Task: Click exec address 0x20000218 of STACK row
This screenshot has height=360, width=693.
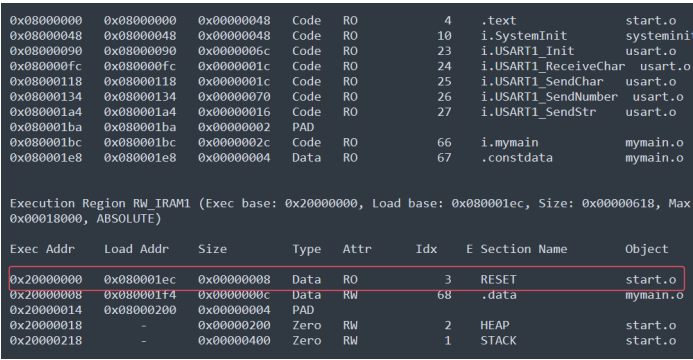Action: click(x=46, y=341)
